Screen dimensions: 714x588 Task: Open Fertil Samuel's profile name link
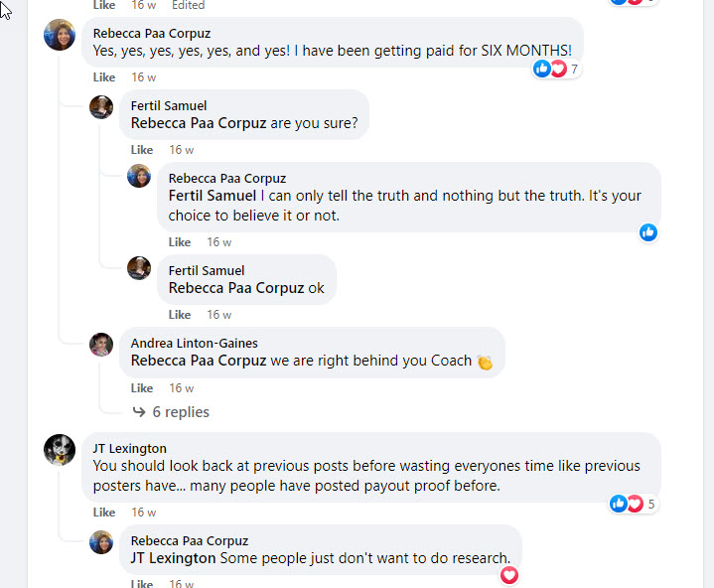coord(169,106)
